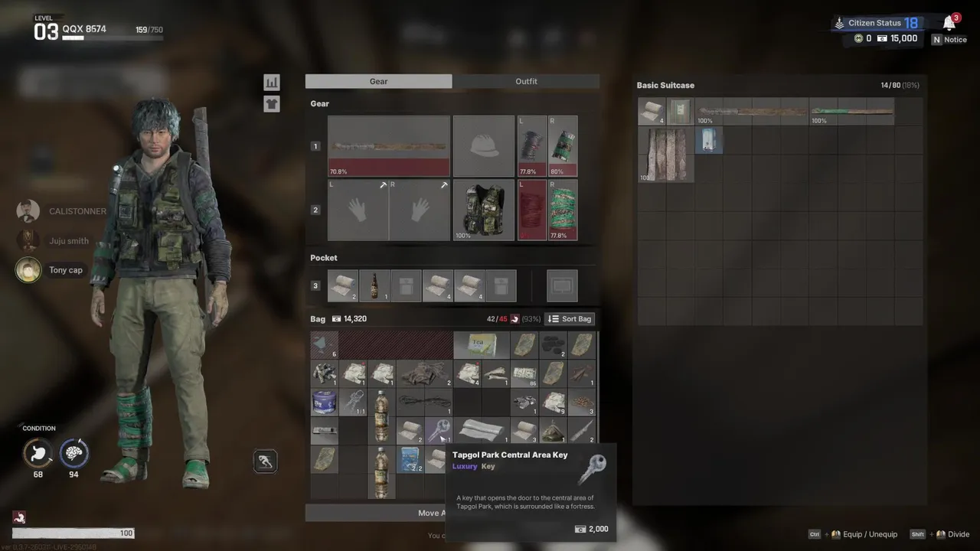The width and height of the screenshot is (980, 551).
Task: Select the crumpled paper with count 9
Action: [x=552, y=402]
